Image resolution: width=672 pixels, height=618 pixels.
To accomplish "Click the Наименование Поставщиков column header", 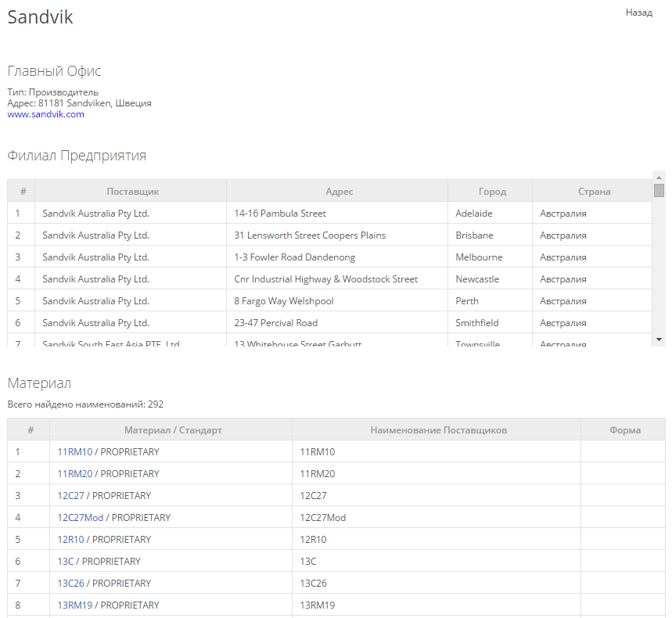I will (x=437, y=429).
